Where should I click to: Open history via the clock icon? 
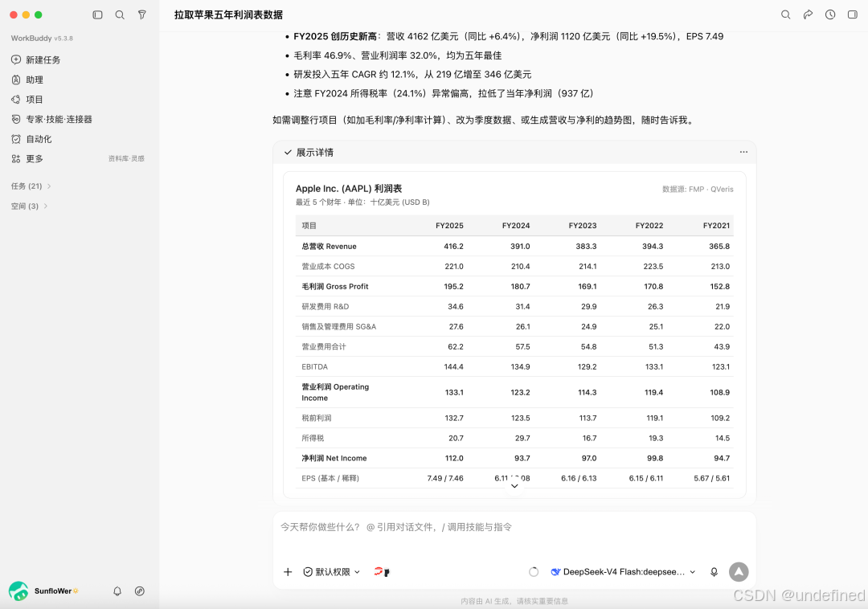point(830,15)
